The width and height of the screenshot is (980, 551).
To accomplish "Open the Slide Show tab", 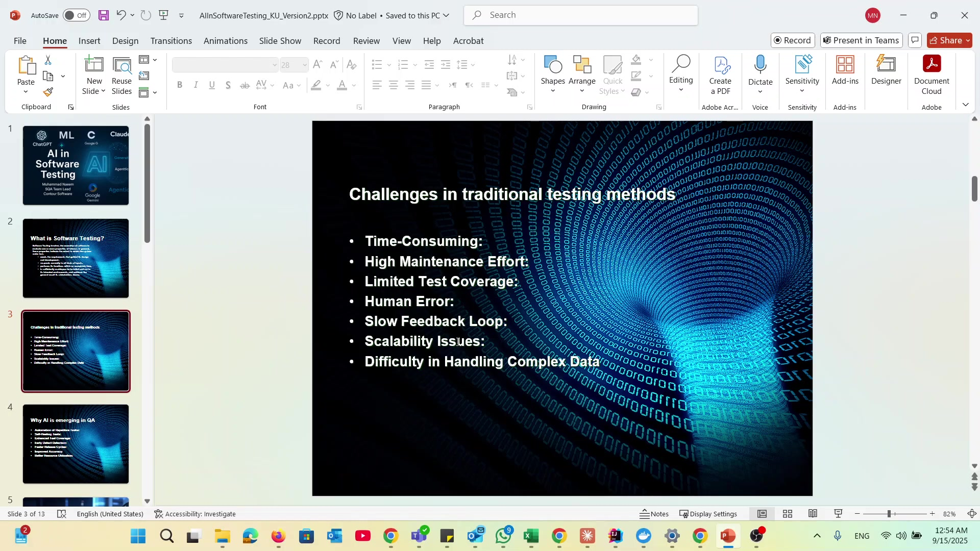I will coord(280,41).
